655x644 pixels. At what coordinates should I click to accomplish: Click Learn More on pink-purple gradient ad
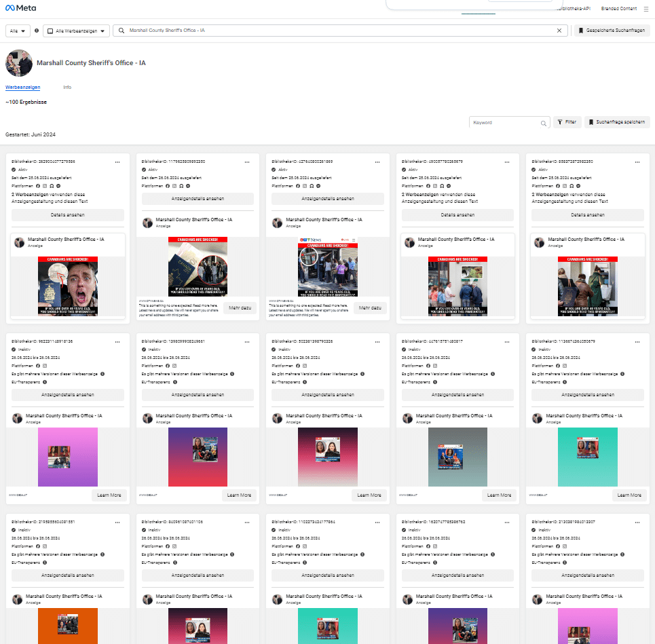pyautogui.click(x=109, y=495)
